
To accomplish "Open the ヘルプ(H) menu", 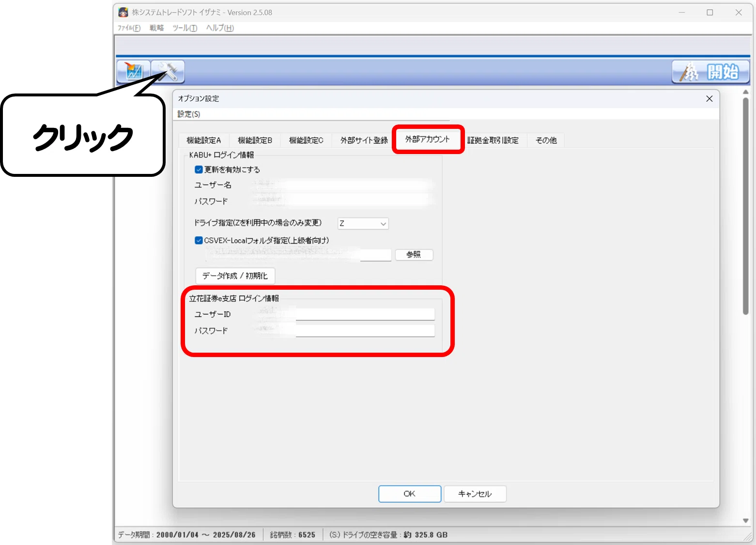I will click(x=220, y=28).
